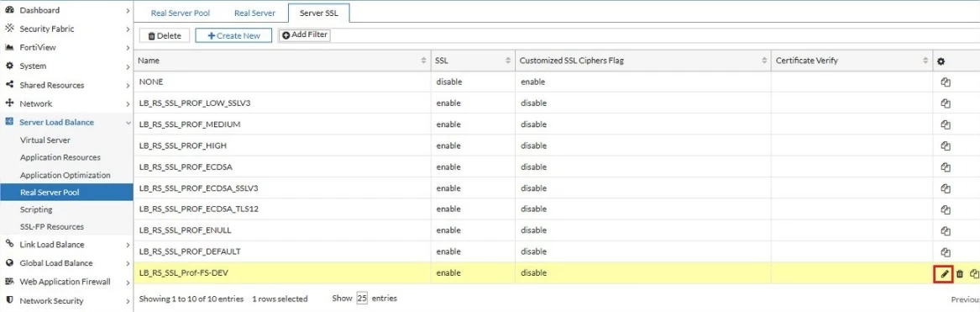
Task: Open Application Resources submenu item
Action: click(x=60, y=157)
